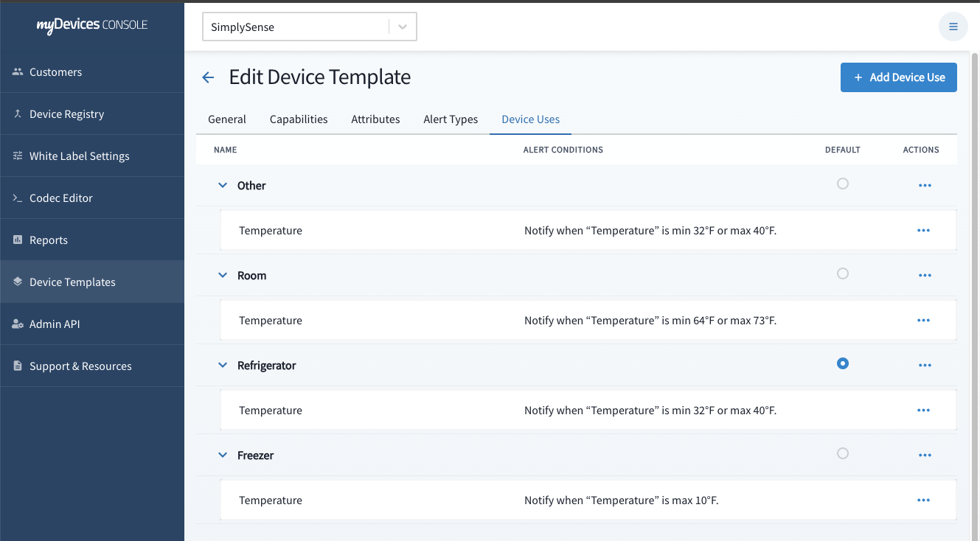Viewport: 980px width, 541px height.
Task: Click the Reports chart icon in sidebar
Action: click(x=18, y=240)
